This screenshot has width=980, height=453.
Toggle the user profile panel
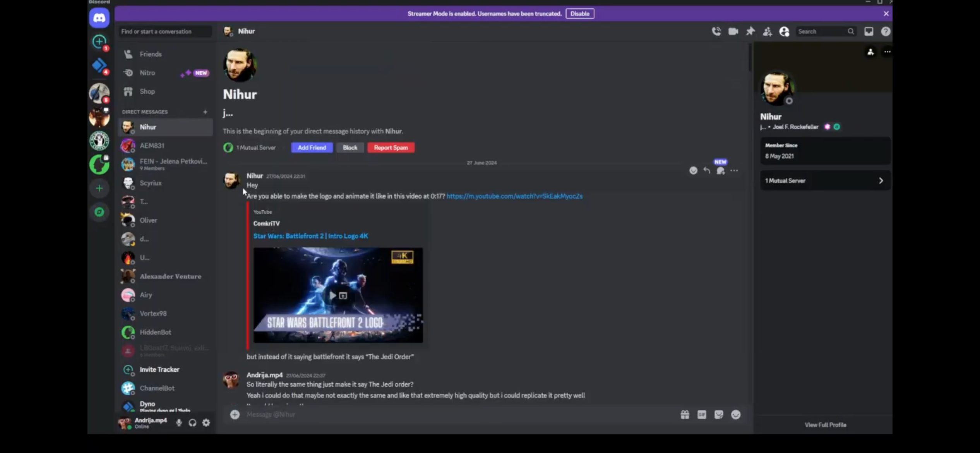click(x=784, y=31)
